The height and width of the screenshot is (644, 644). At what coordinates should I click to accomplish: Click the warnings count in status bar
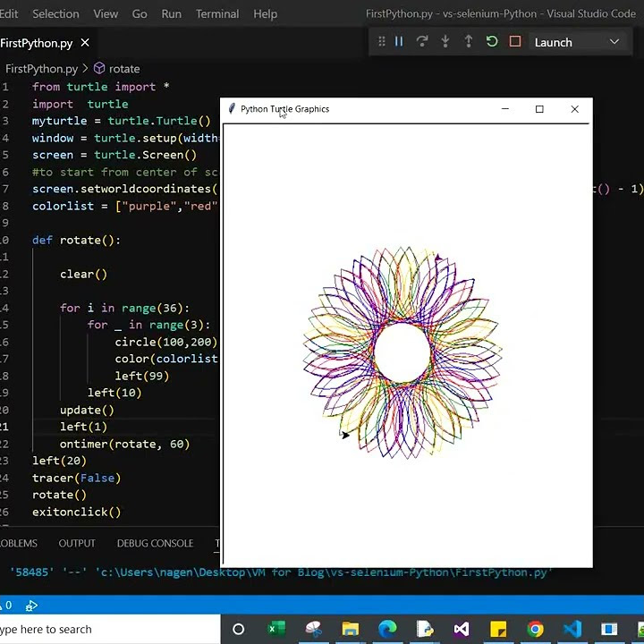6,606
